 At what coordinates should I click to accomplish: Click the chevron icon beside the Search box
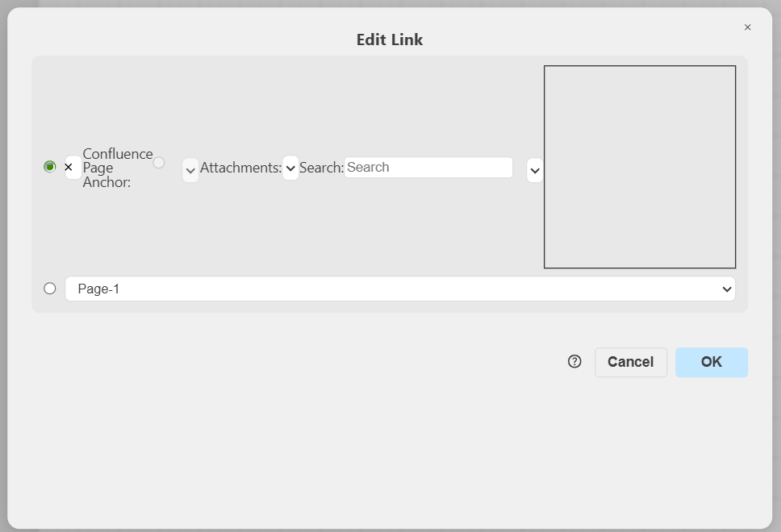[x=534, y=170]
